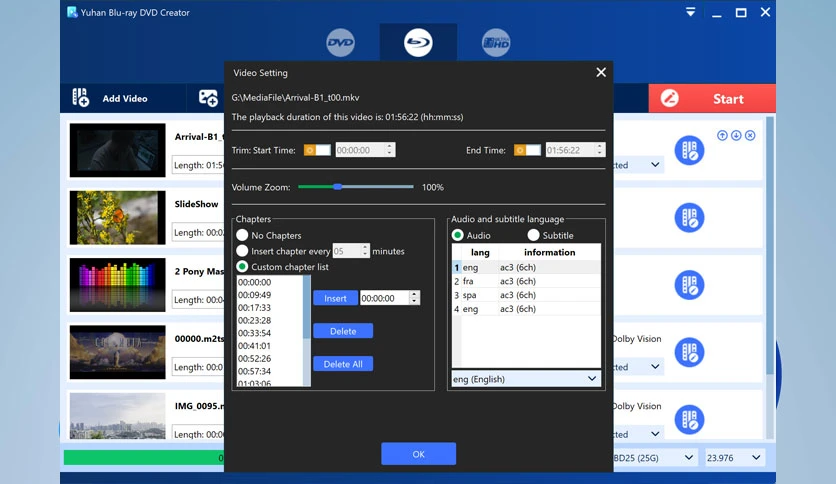The height and width of the screenshot is (484, 836).
Task: Close the Video Setting dialog
Action: click(x=601, y=72)
